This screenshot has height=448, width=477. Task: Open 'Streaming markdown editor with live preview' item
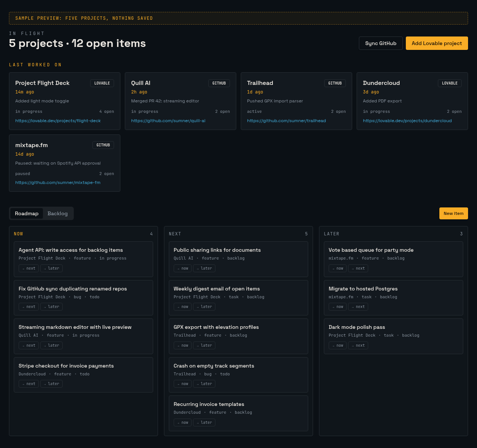[75, 327]
